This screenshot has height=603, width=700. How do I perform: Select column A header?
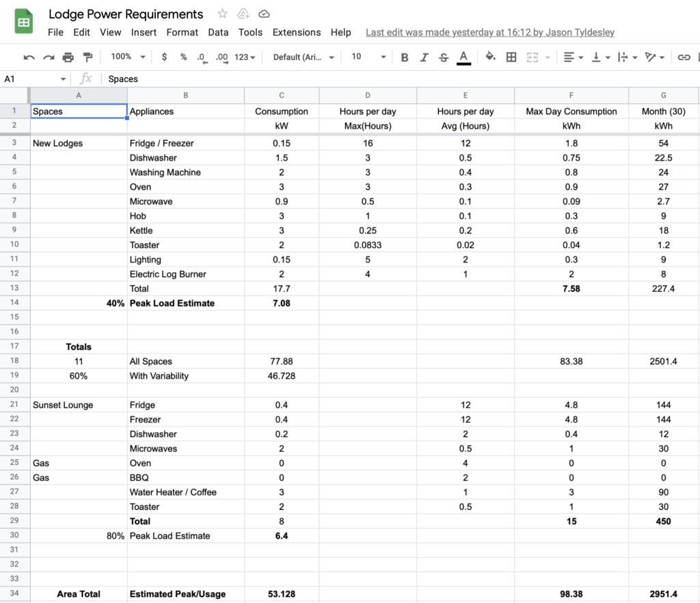point(79,95)
